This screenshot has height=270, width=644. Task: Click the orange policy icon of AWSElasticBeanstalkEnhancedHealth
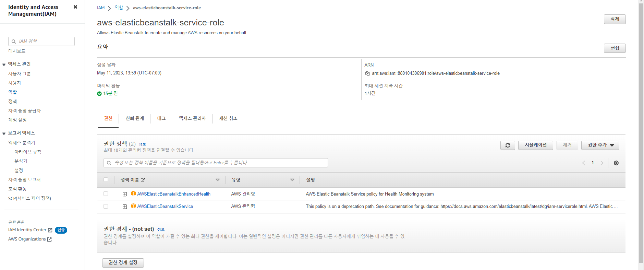[133, 193]
